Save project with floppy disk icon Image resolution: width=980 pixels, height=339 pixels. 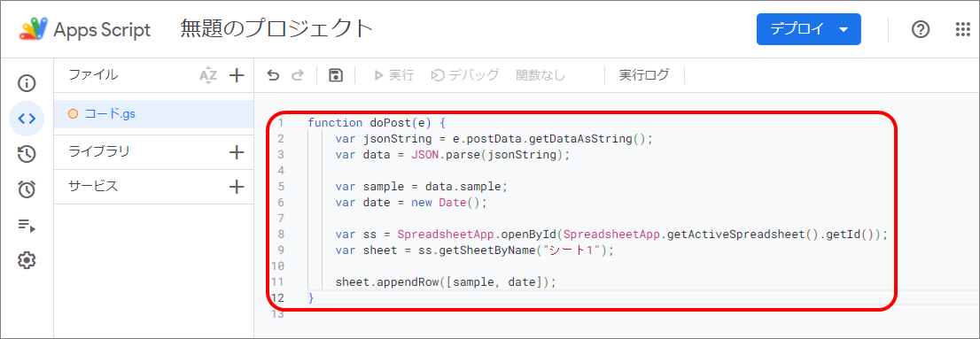[x=336, y=75]
